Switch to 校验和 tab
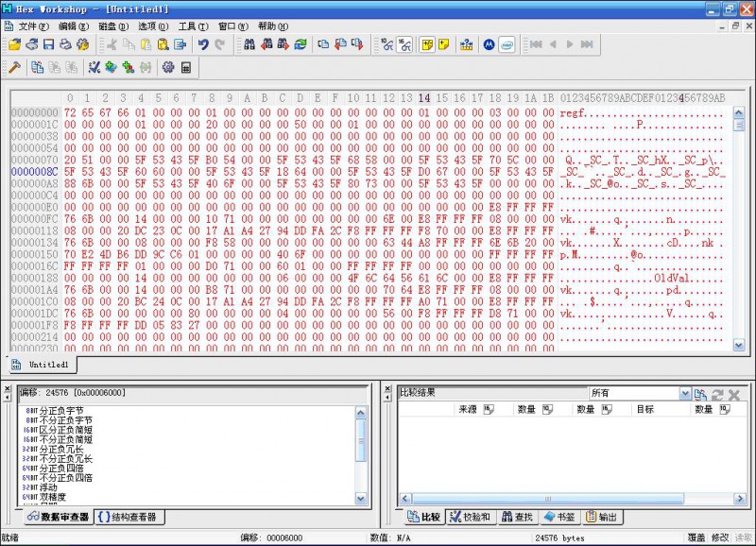Screen dimensions: 756x546 470,517
